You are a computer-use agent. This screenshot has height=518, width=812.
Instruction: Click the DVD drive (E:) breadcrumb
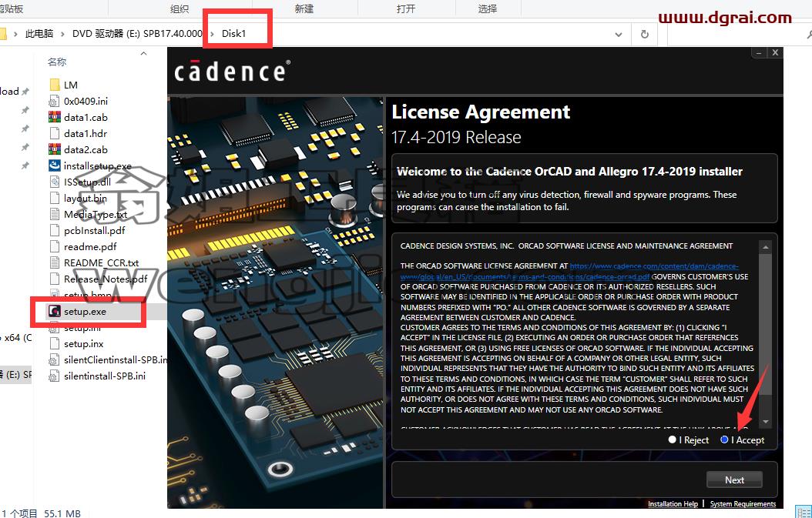click(137, 34)
